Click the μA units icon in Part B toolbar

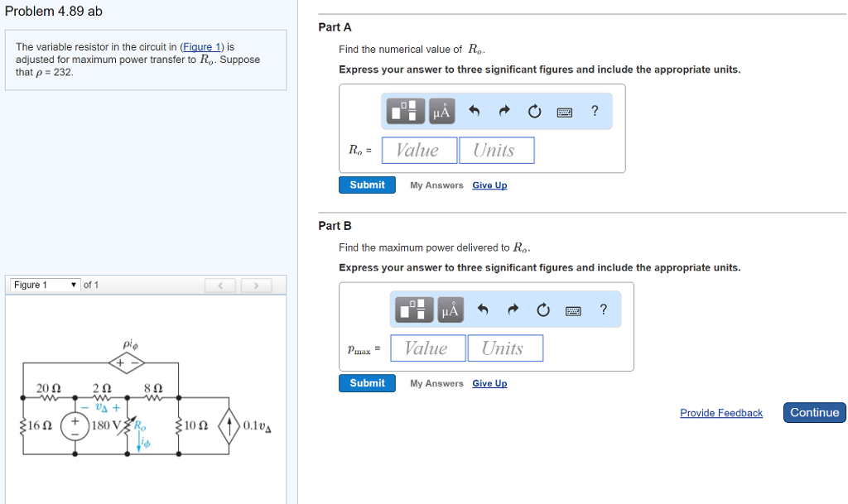[450, 310]
